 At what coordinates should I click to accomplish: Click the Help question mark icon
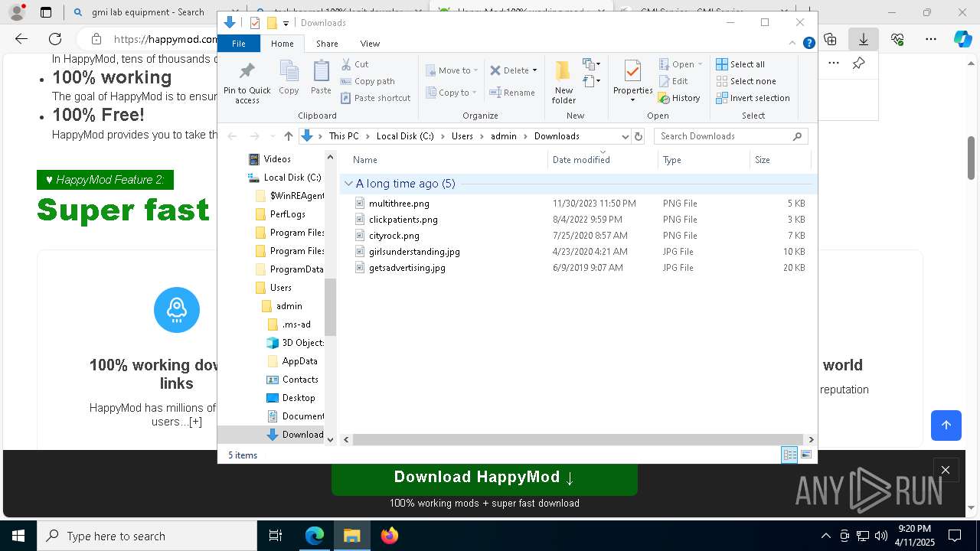pos(808,44)
